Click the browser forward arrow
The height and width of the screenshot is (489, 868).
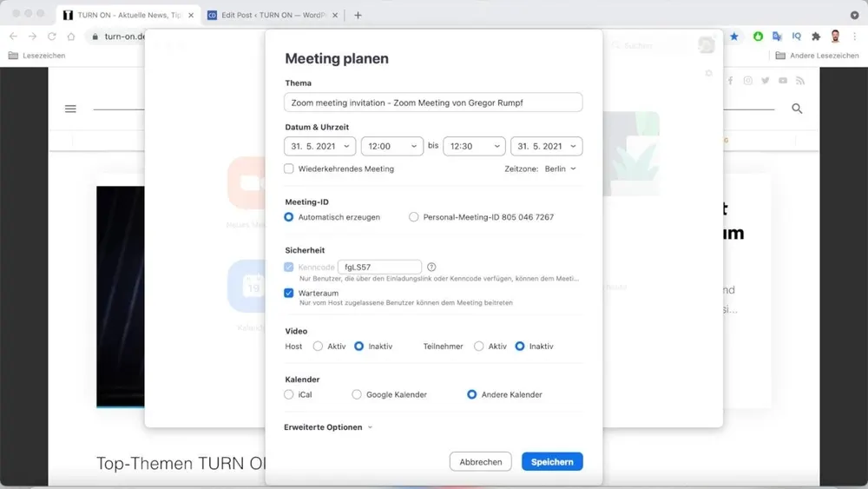[x=33, y=36]
